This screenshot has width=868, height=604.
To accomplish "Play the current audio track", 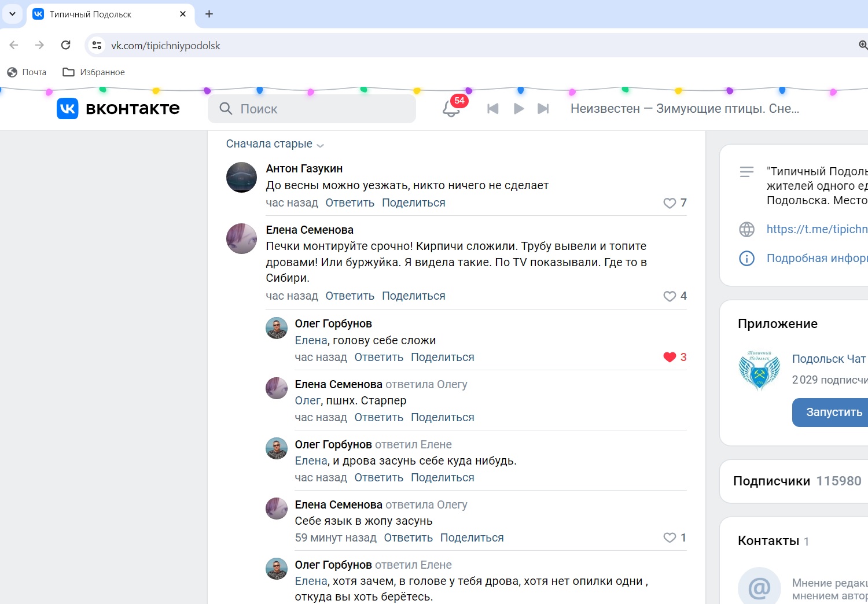I will pos(518,109).
